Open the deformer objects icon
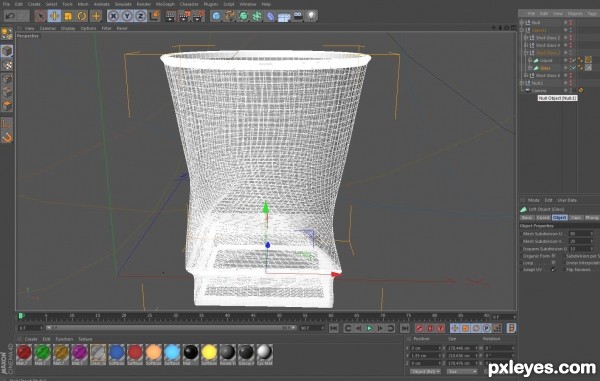 (x=271, y=16)
